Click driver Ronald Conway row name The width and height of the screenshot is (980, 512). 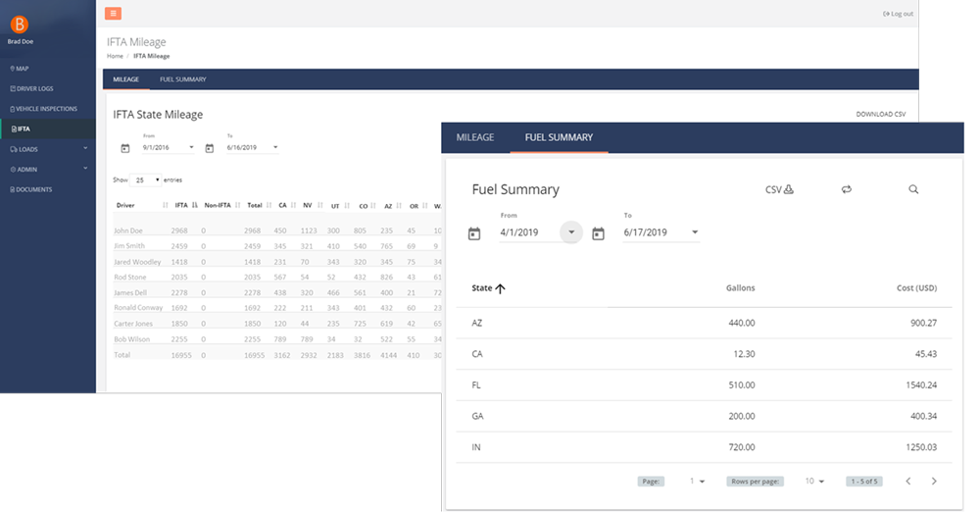point(138,307)
